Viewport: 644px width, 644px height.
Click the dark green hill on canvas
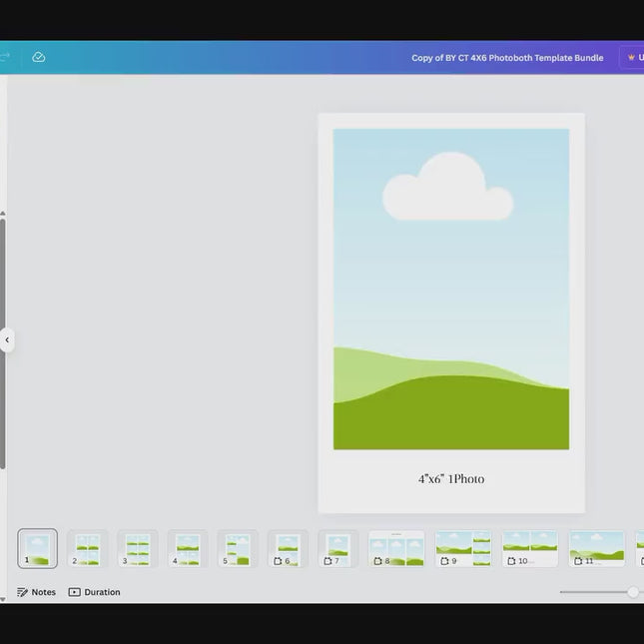[451, 419]
